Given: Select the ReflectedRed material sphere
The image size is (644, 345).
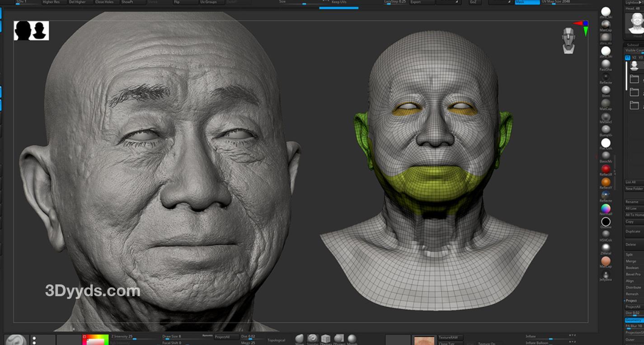Looking at the screenshot, I should pyautogui.click(x=606, y=169).
